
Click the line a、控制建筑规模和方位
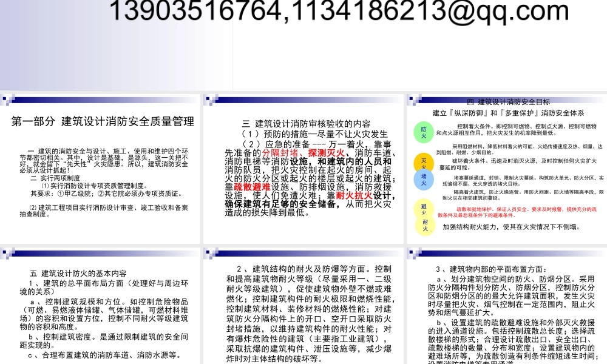104,314
